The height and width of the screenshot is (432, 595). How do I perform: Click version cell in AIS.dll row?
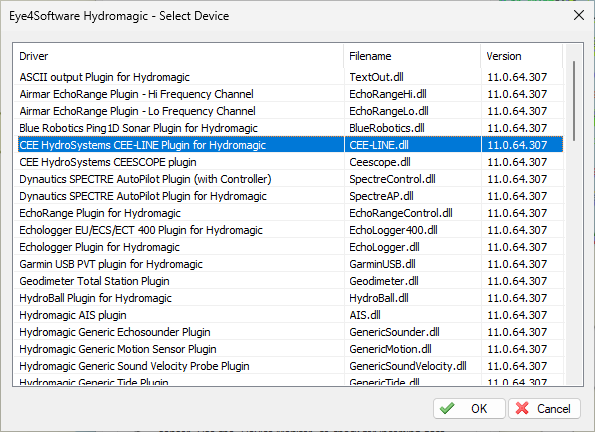click(x=522, y=315)
